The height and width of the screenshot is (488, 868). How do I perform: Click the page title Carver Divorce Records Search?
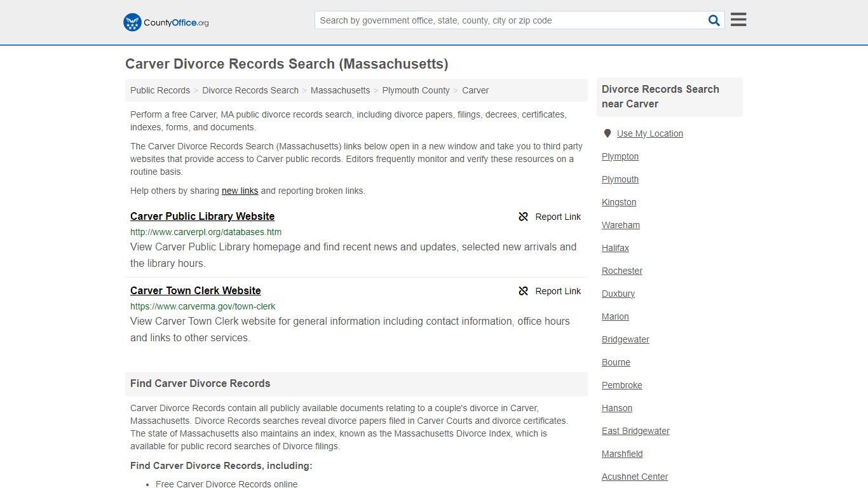pyautogui.click(x=287, y=64)
